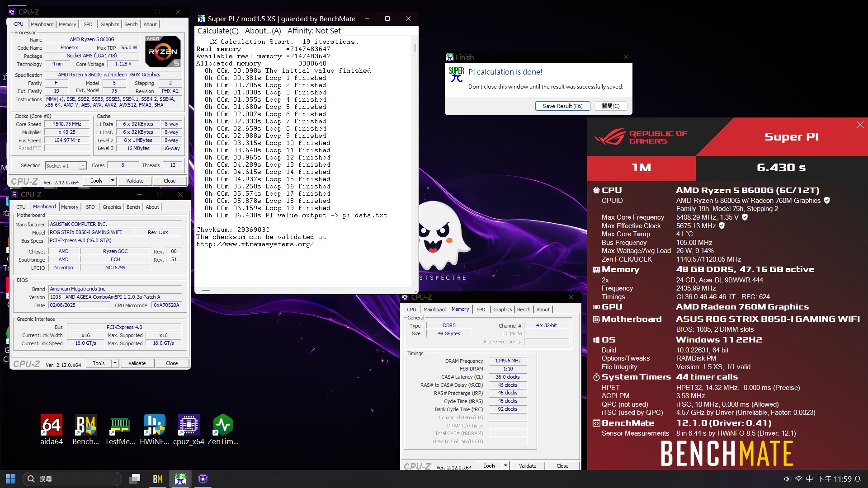Open the aida64 desktop shortcut
Viewport: 868px width, 488px height.
[x=52, y=429]
